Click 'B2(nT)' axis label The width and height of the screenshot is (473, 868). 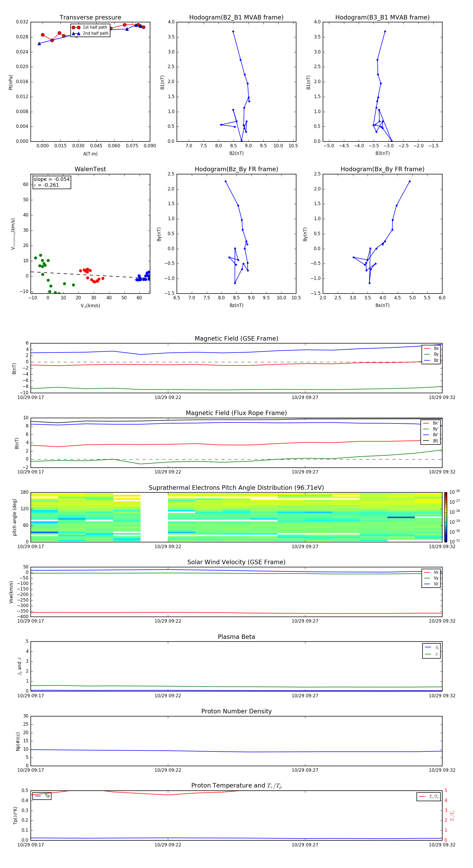pos(236,153)
